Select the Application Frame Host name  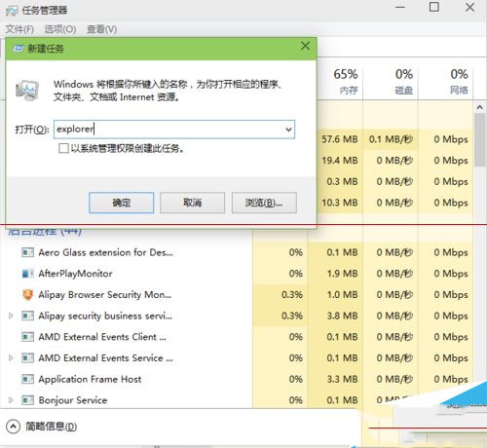[90, 379]
